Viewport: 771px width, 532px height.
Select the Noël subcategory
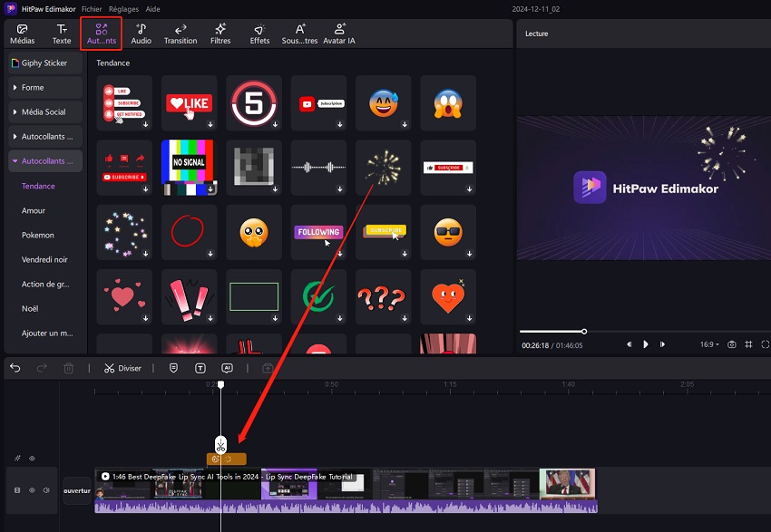click(x=30, y=309)
